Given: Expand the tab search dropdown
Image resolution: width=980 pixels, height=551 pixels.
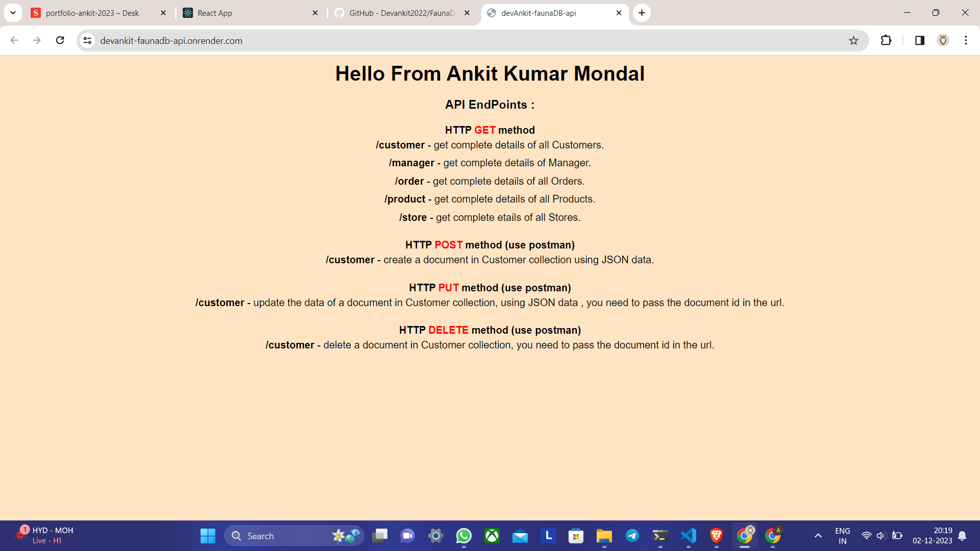Looking at the screenshot, I should tap(13, 13).
